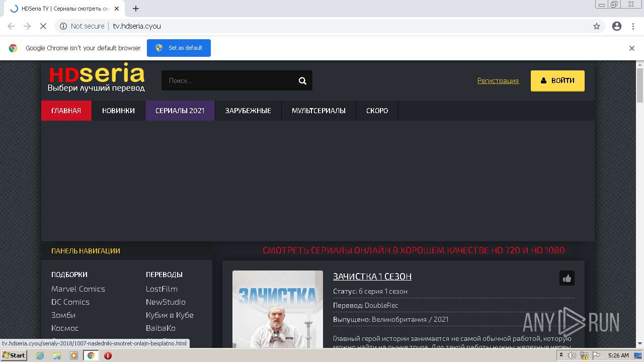
Task: Click the Регистрация link
Action: 498,80
